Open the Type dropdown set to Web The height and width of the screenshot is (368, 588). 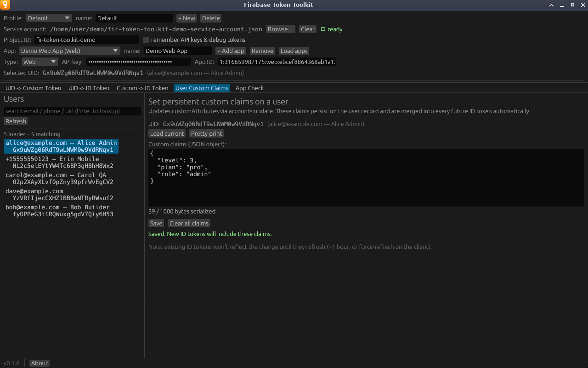click(x=40, y=62)
